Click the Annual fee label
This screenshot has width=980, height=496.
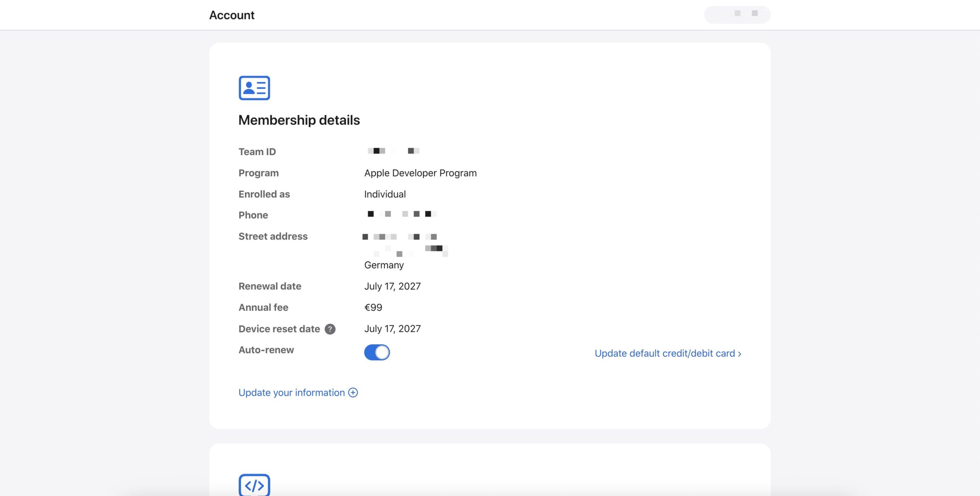pyautogui.click(x=263, y=308)
